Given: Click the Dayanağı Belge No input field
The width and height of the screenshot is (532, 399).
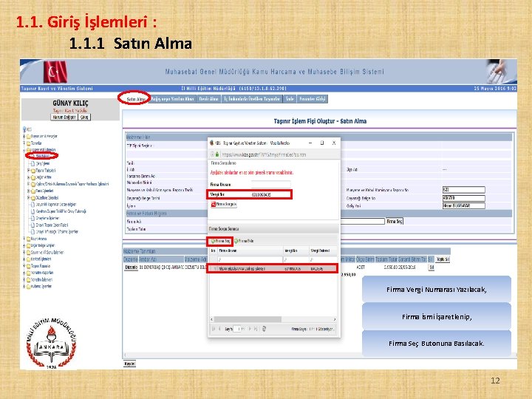Looking at the screenshot, I should coord(464,198).
